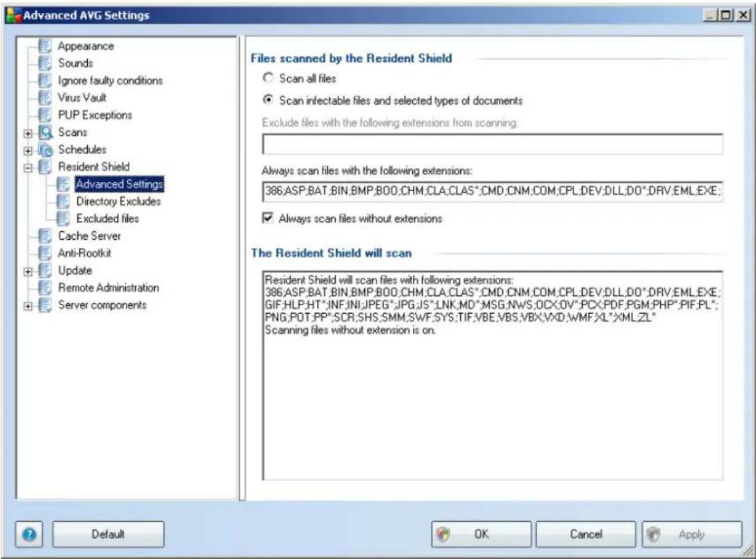Select Anti-Rootkit in the tree

[x=85, y=253]
